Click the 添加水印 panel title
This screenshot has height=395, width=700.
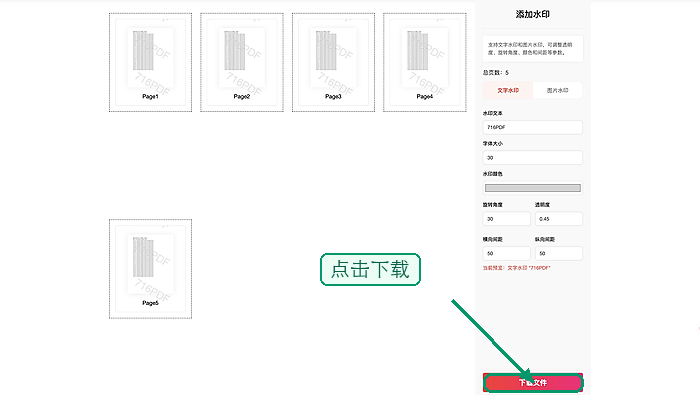click(533, 14)
